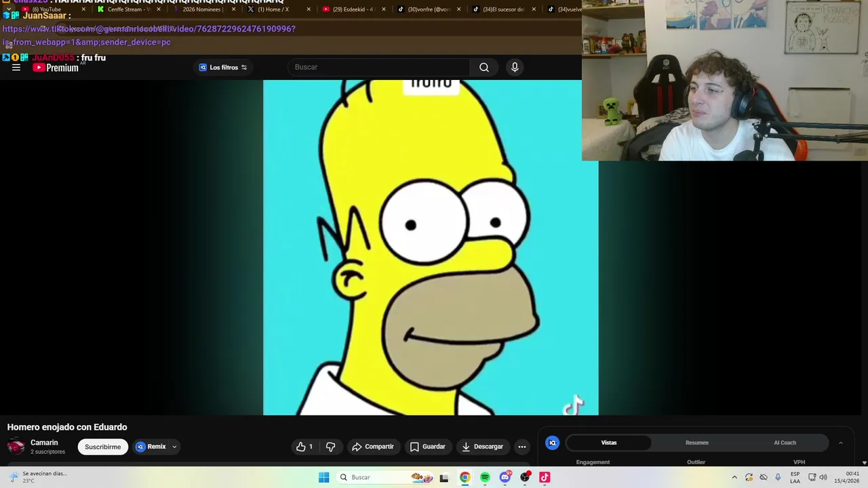The width and height of the screenshot is (868, 488).
Task: Click the magnifying glass search button
Action: coord(484,67)
